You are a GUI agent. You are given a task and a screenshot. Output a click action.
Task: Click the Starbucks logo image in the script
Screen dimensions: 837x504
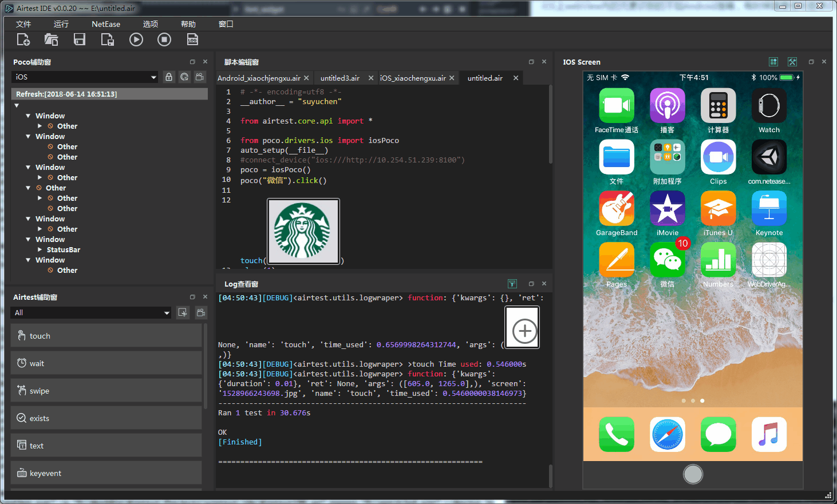(303, 231)
